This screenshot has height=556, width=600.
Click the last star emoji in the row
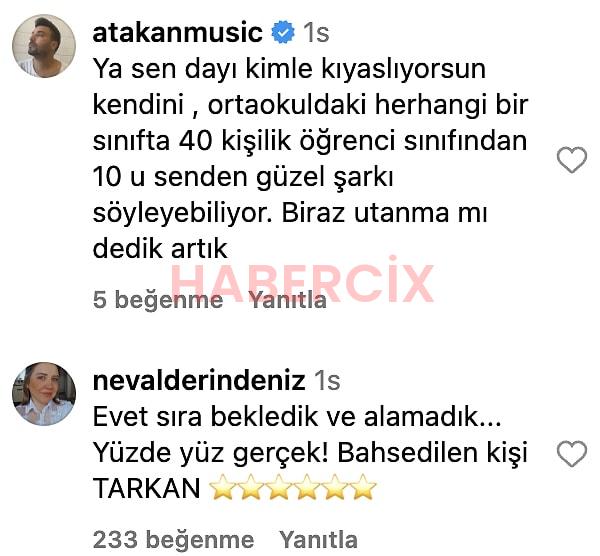363,487
